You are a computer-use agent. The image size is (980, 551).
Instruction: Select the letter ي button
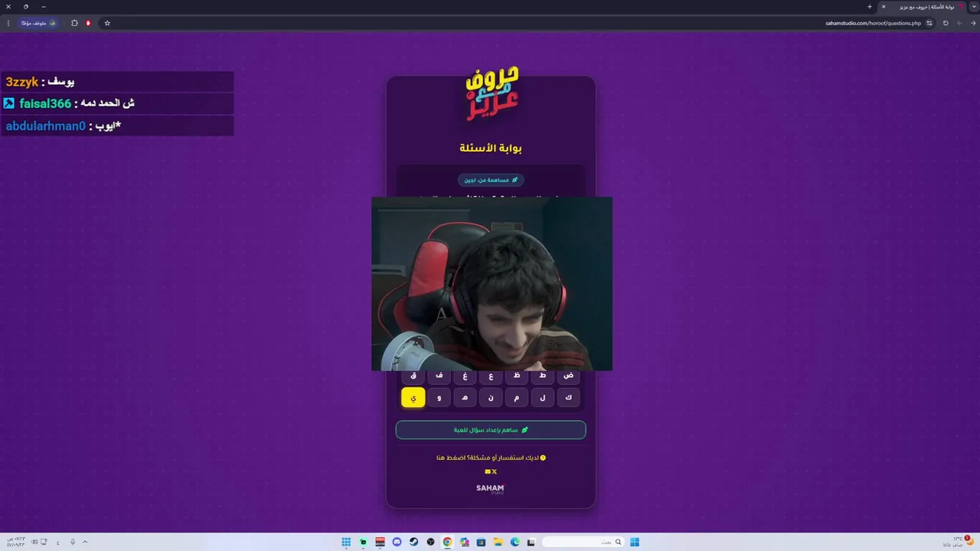(413, 397)
